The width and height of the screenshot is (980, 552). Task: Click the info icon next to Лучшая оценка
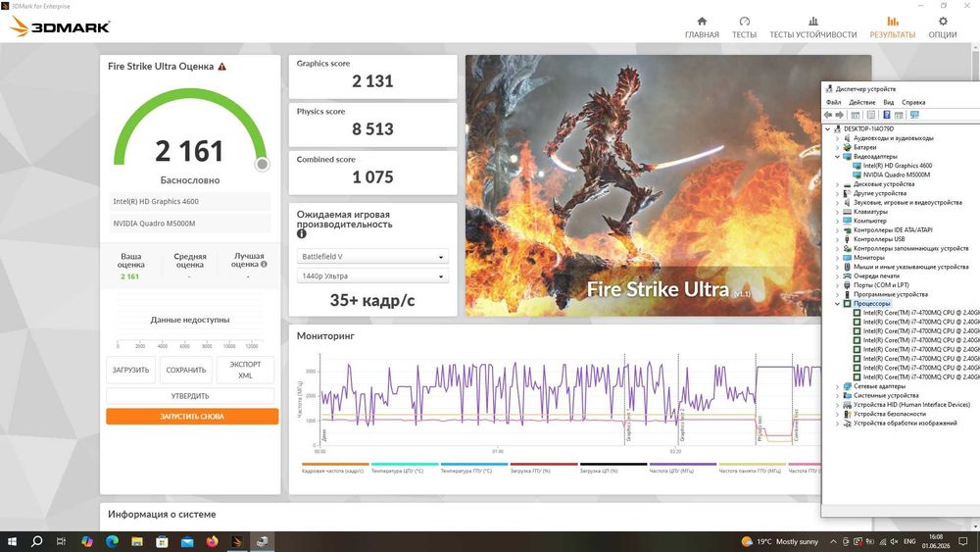click(264, 264)
